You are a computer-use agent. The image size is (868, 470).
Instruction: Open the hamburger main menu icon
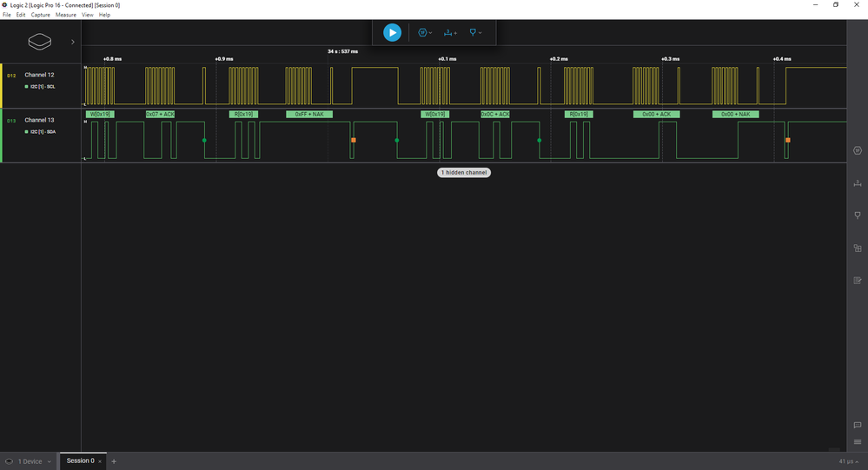click(857, 442)
